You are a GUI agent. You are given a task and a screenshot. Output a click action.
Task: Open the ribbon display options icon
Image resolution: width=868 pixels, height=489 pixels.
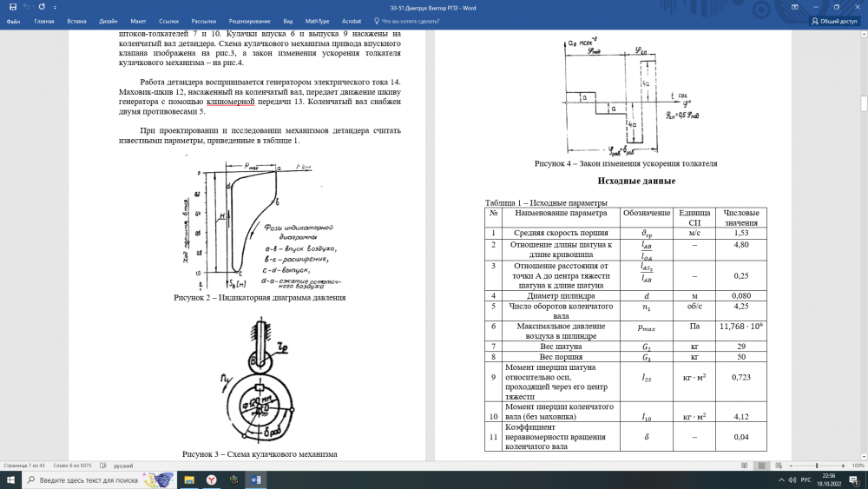pos(795,7)
